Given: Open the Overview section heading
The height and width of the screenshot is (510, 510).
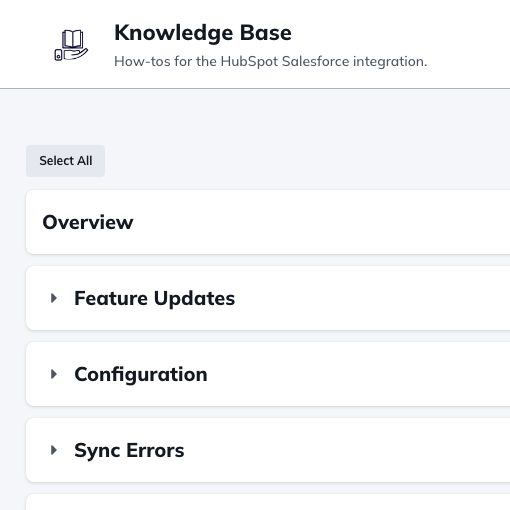Looking at the screenshot, I should [88, 222].
